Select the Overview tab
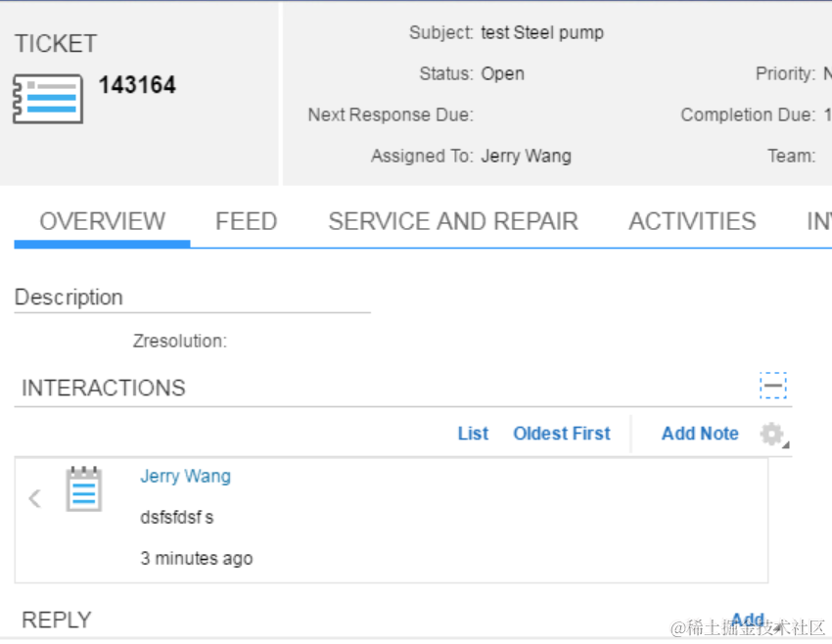Viewport: 832px width, 644px height. (103, 221)
